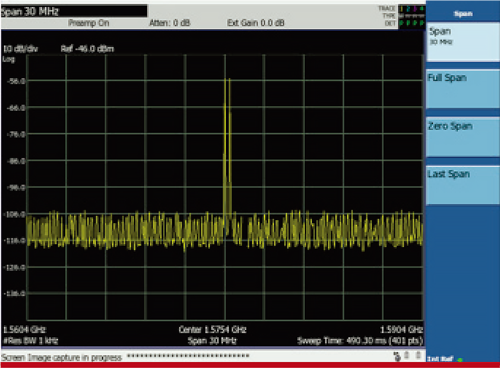Click the Ref -46.0 dBm level annotation
Image resolution: width=500 pixels, height=368 pixels.
point(87,49)
